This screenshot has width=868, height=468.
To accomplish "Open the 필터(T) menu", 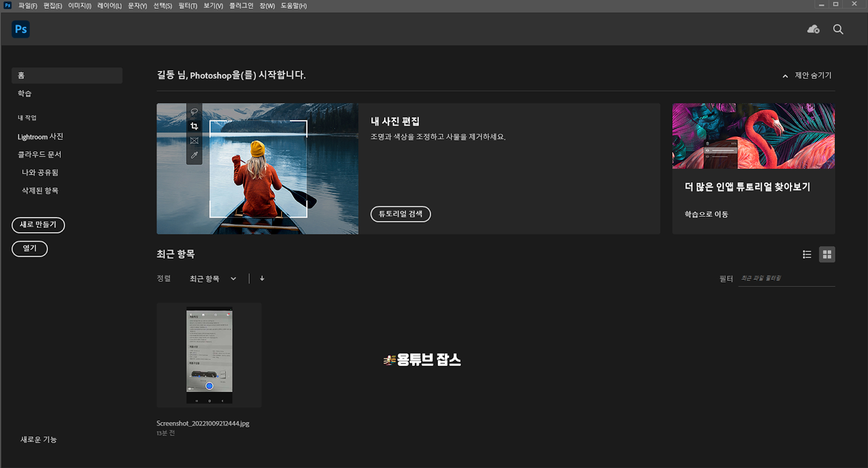I will tap(188, 6).
